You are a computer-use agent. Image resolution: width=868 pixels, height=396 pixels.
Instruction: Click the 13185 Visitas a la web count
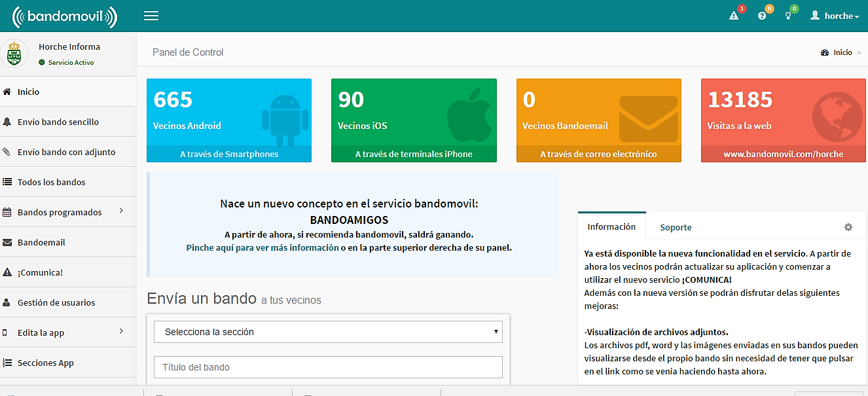pos(740,99)
